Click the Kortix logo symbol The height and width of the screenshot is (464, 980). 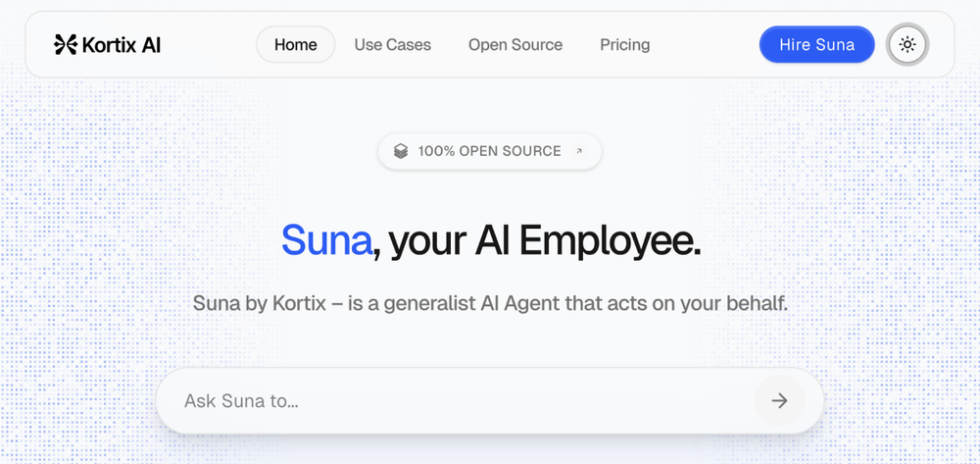[66, 44]
